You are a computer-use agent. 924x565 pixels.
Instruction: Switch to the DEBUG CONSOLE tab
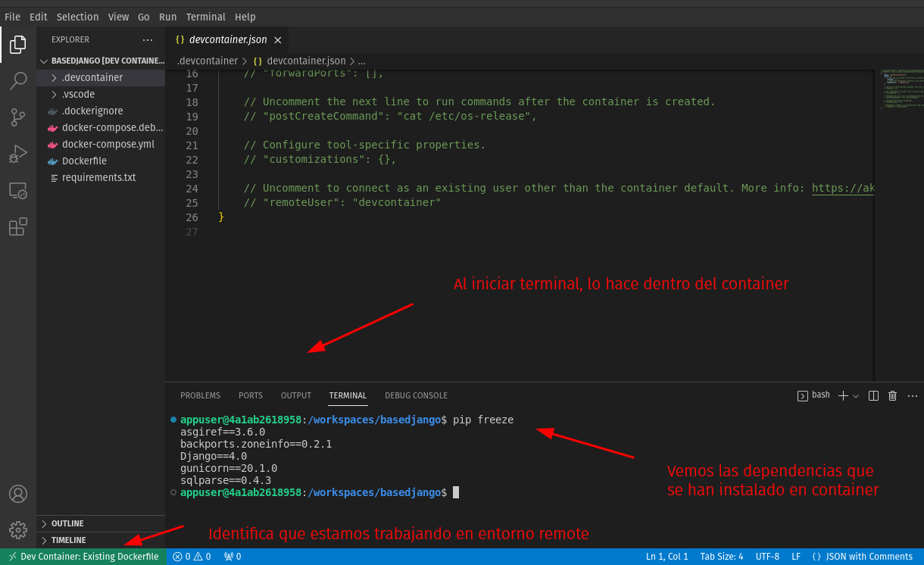point(416,395)
